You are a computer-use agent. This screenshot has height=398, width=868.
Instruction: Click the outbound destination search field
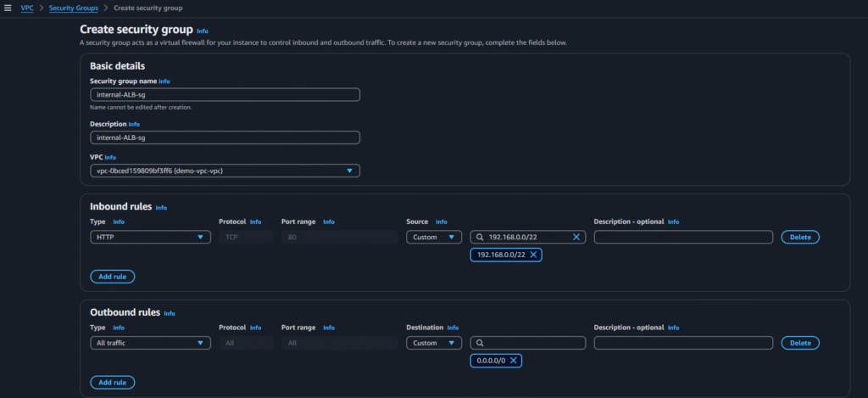pos(527,343)
